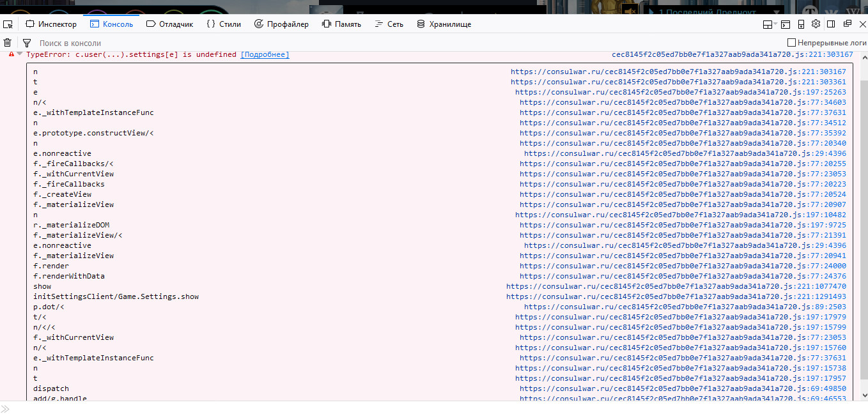Open the Хранилище tab

click(x=444, y=24)
